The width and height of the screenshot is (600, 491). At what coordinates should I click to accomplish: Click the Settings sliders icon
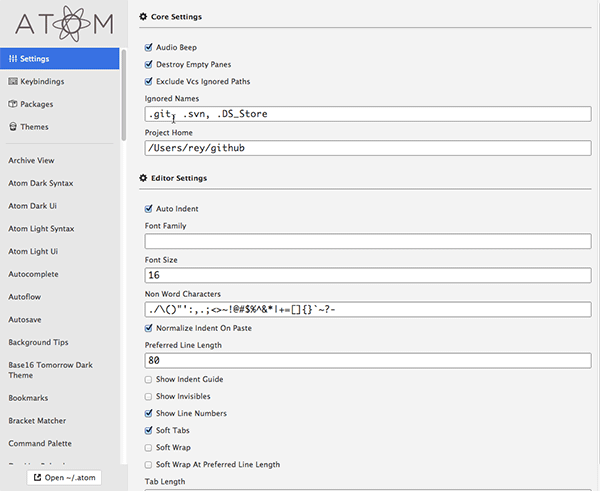point(13,59)
